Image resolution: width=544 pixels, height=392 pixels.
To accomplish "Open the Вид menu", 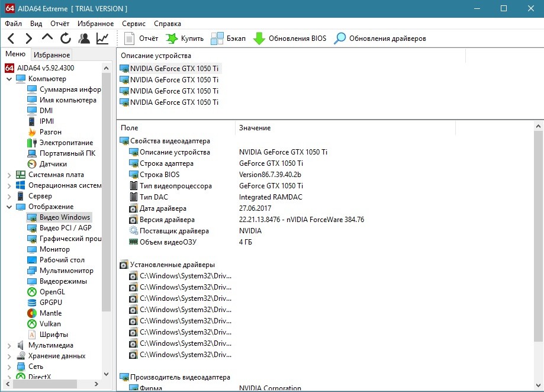I will pyautogui.click(x=36, y=24).
